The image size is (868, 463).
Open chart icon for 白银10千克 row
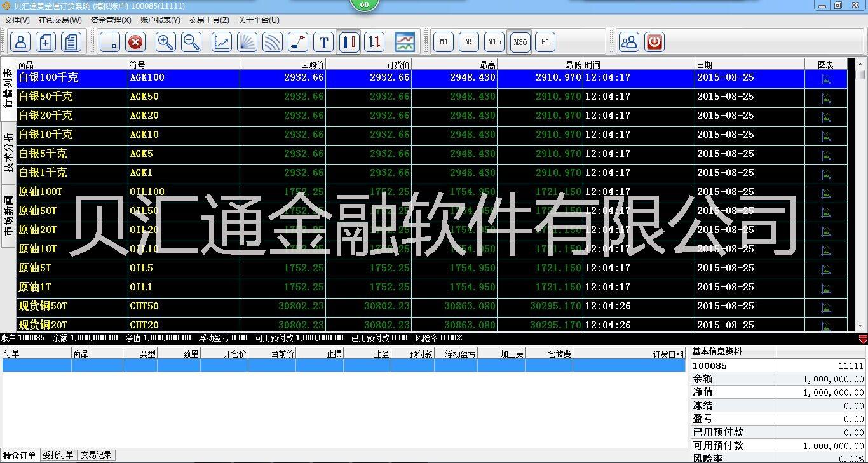[826, 136]
